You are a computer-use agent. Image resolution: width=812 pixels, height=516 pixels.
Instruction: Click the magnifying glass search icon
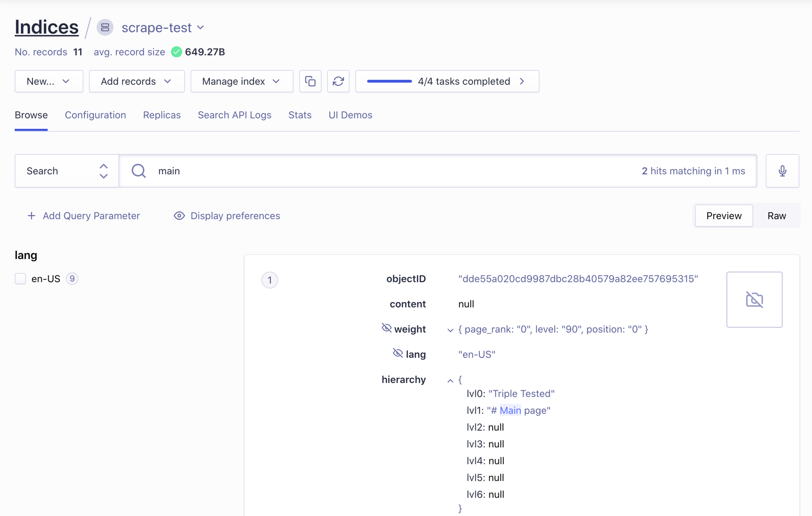pyautogui.click(x=138, y=171)
